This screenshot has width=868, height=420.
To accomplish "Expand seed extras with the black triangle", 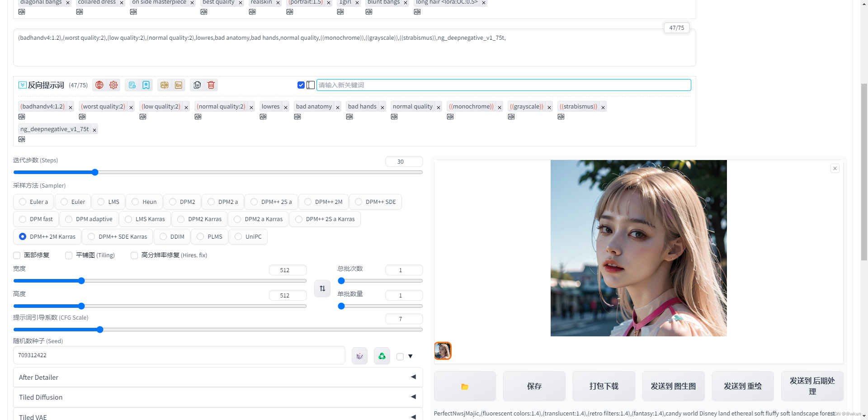I will coord(410,356).
